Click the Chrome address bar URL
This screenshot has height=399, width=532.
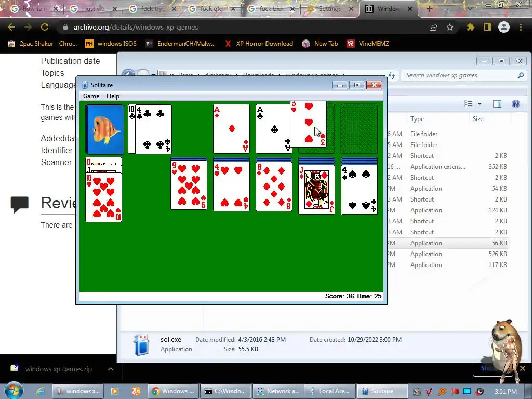[x=136, y=27]
